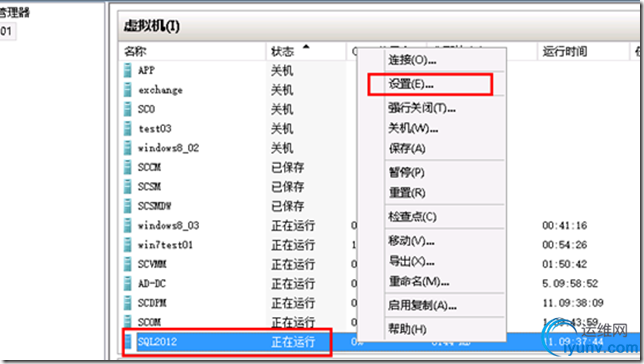The image size is (644, 364).
Task: Click uptime value 00:41:16
Action: click(564, 225)
